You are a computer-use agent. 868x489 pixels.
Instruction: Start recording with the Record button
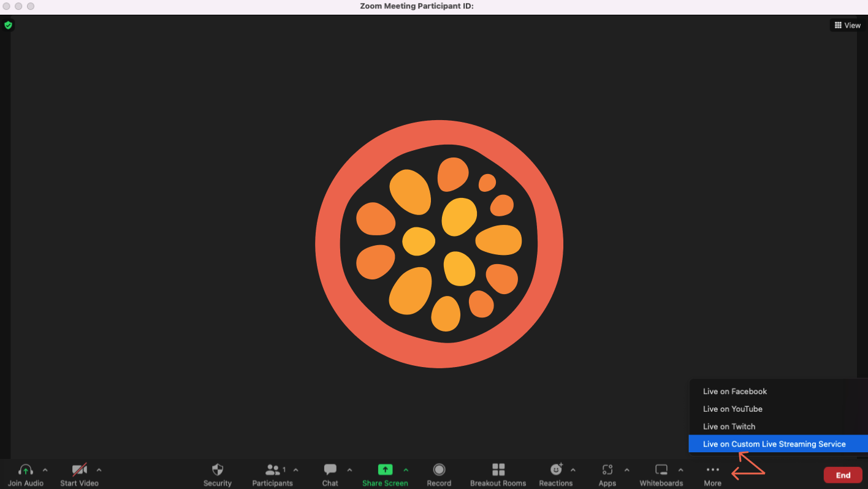[x=439, y=470]
